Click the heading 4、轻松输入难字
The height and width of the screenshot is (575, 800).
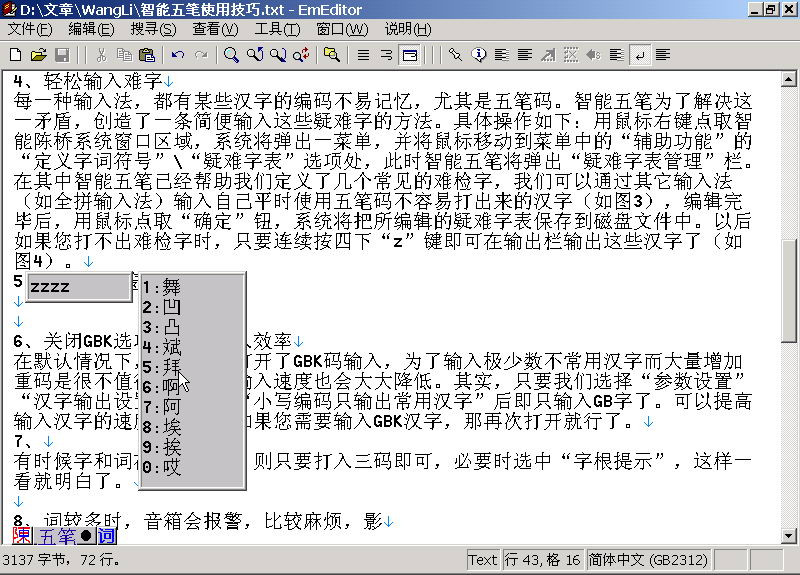point(88,81)
